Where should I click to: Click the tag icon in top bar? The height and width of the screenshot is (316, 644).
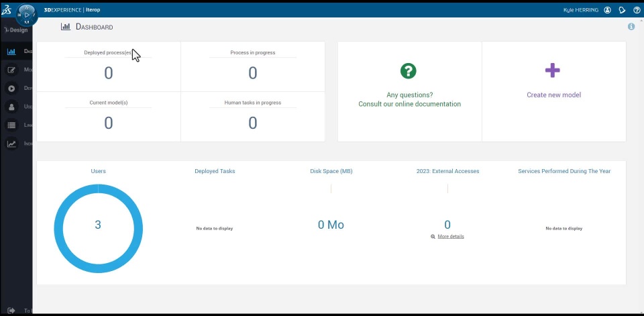623,10
